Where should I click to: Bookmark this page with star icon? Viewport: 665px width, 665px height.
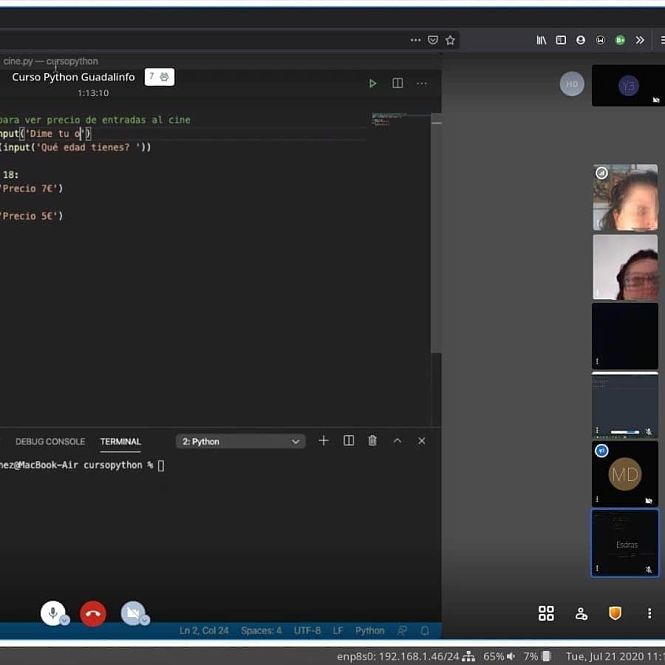(450, 40)
